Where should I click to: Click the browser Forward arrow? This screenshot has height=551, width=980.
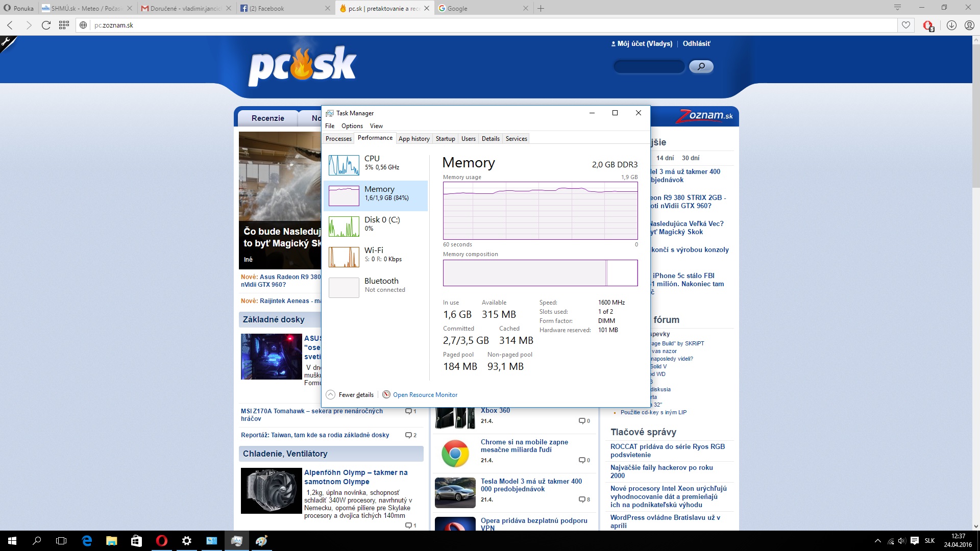29,25
